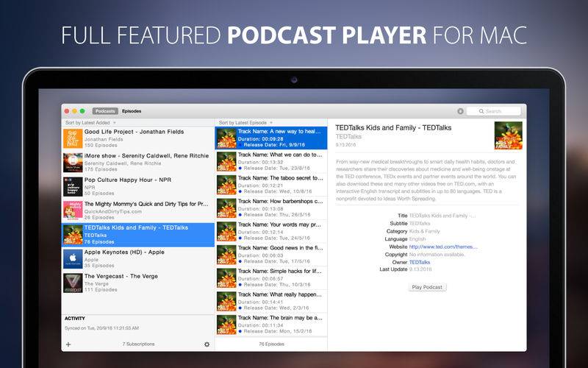Select The Vergecast - The Verge
The height and width of the screenshot is (368, 588).
click(x=138, y=283)
